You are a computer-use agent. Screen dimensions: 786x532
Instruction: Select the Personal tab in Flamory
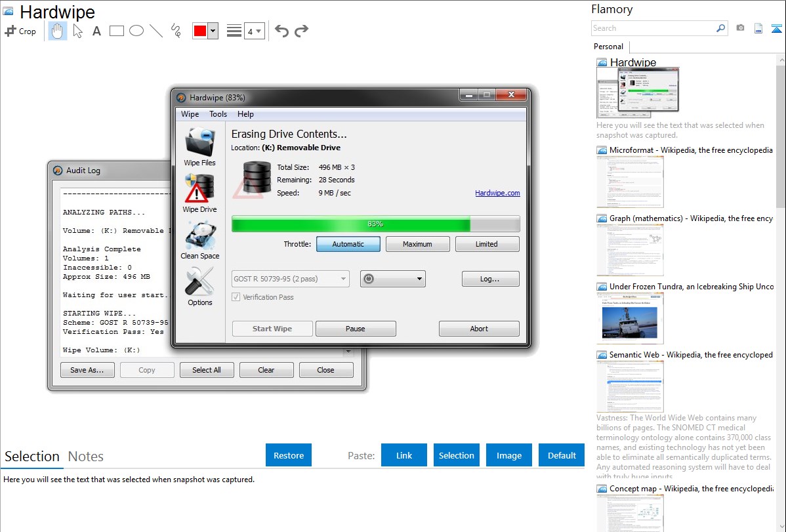609,47
